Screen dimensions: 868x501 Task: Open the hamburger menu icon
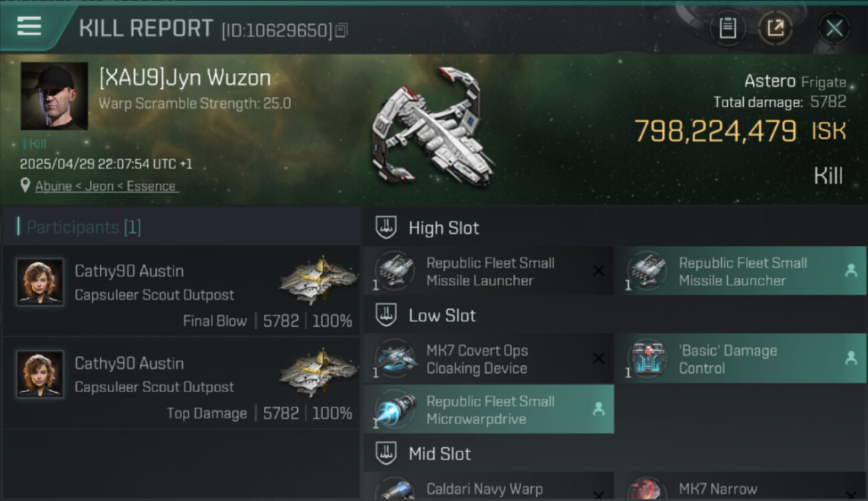tap(29, 27)
